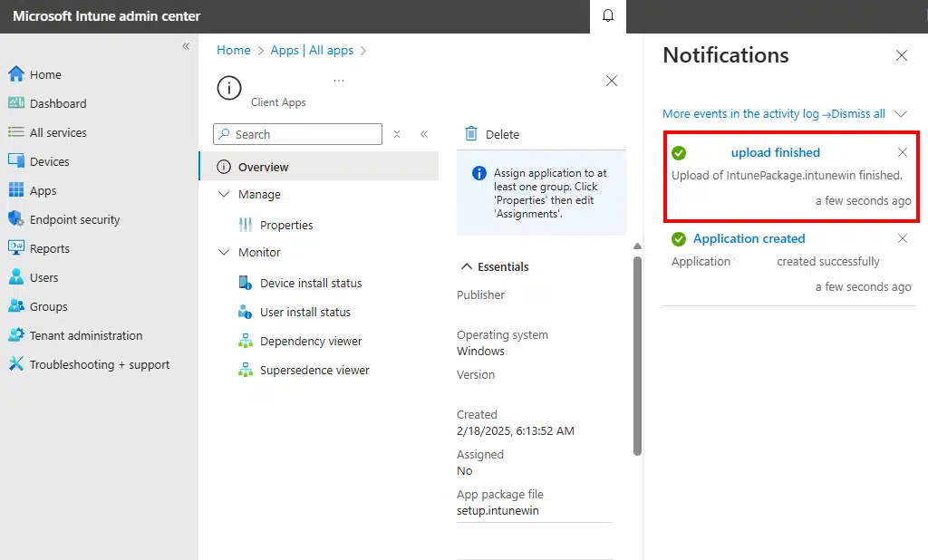Click the vertical scrollbar in Overview pane

[637, 353]
